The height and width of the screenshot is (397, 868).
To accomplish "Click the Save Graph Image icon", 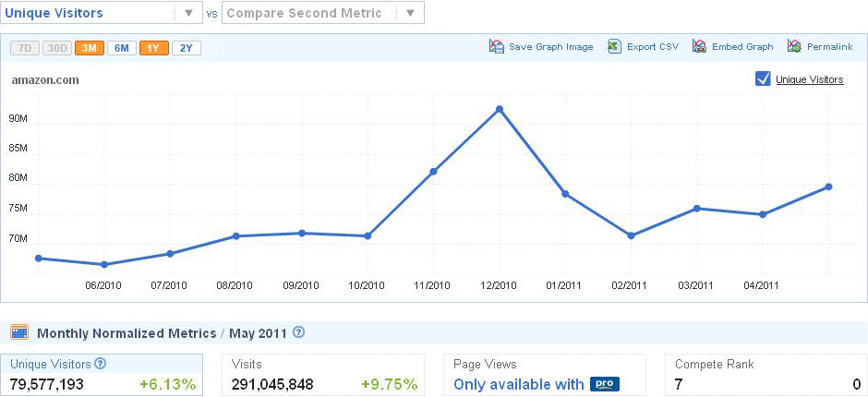I will tap(496, 46).
